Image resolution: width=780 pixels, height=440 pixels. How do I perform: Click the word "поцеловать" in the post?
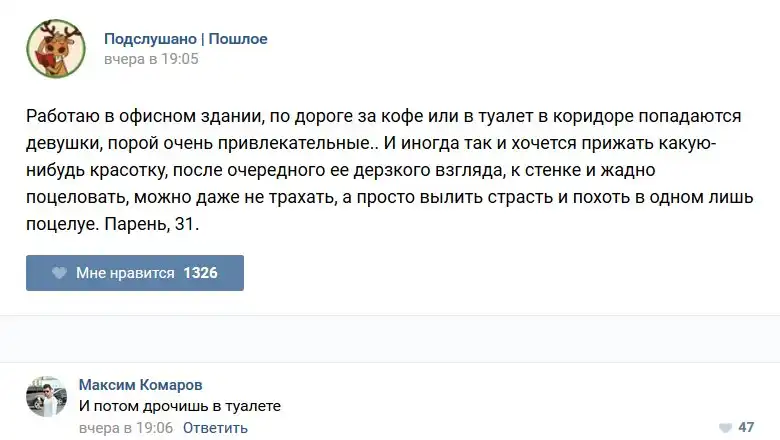(70, 198)
